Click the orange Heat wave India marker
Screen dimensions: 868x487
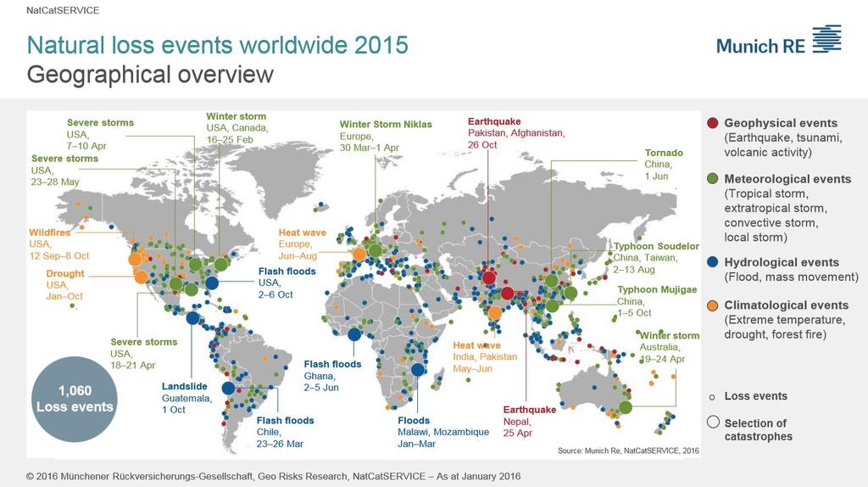click(495, 313)
